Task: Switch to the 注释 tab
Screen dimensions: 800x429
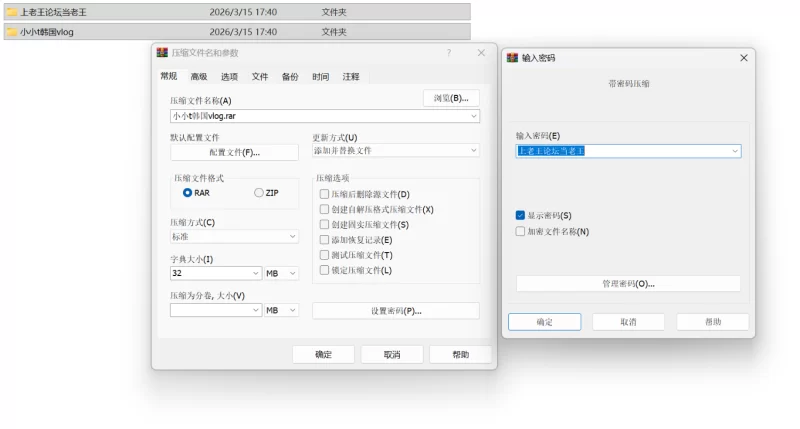Action: pyautogui.click(x=351, y=77)
